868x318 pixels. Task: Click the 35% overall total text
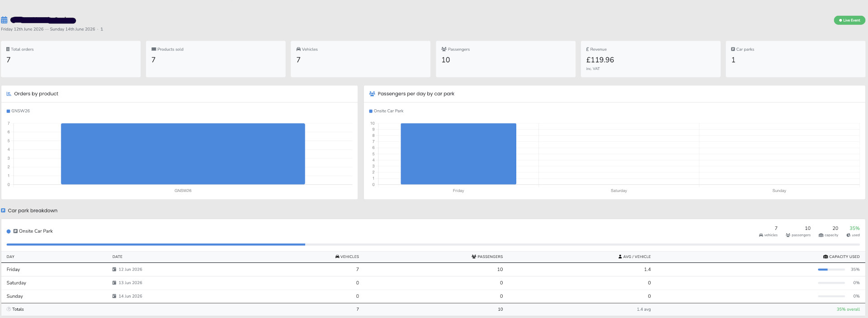click(848, 309)
